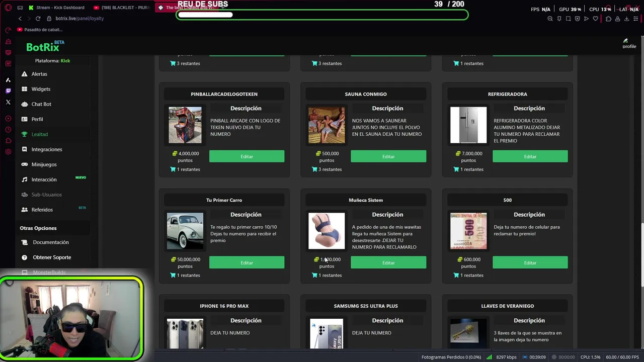Click Plataforma: Kick label

pyautogui.click(x=52, y=61)
